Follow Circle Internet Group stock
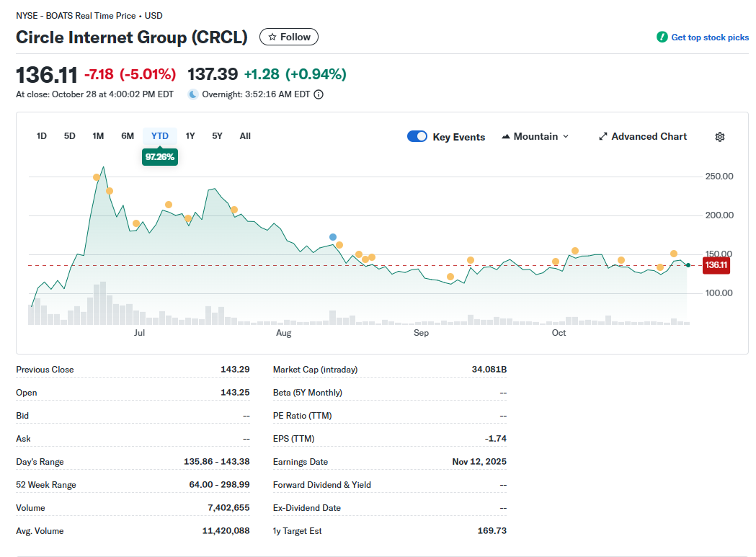Screen dimensions: 756x557 289,37
